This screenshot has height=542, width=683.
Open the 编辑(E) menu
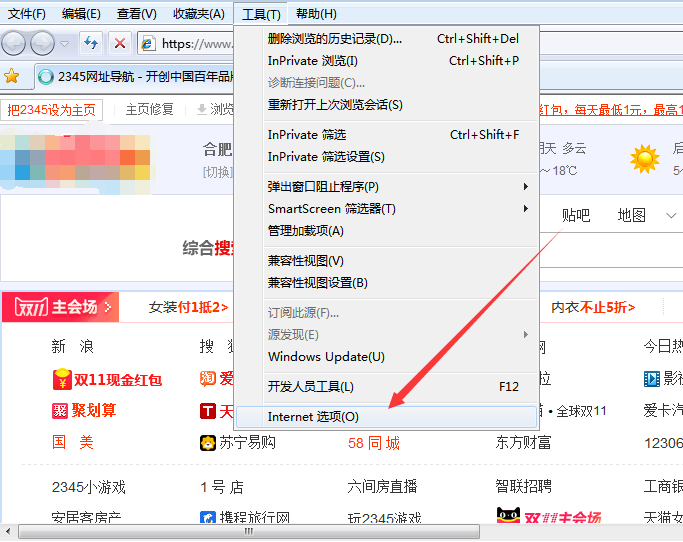(x=81, y=14)
